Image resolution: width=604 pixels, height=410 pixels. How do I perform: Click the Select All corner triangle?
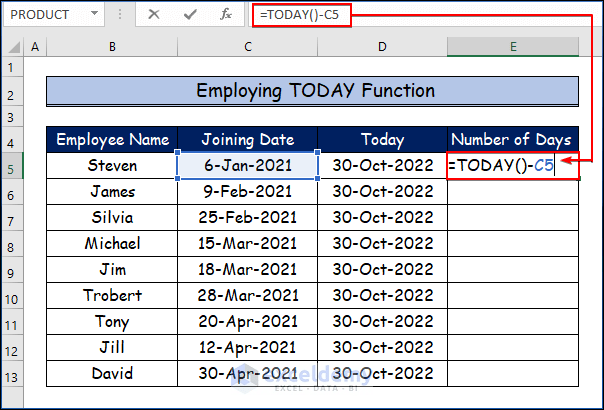pyautogui.click(x=14, y=47)
